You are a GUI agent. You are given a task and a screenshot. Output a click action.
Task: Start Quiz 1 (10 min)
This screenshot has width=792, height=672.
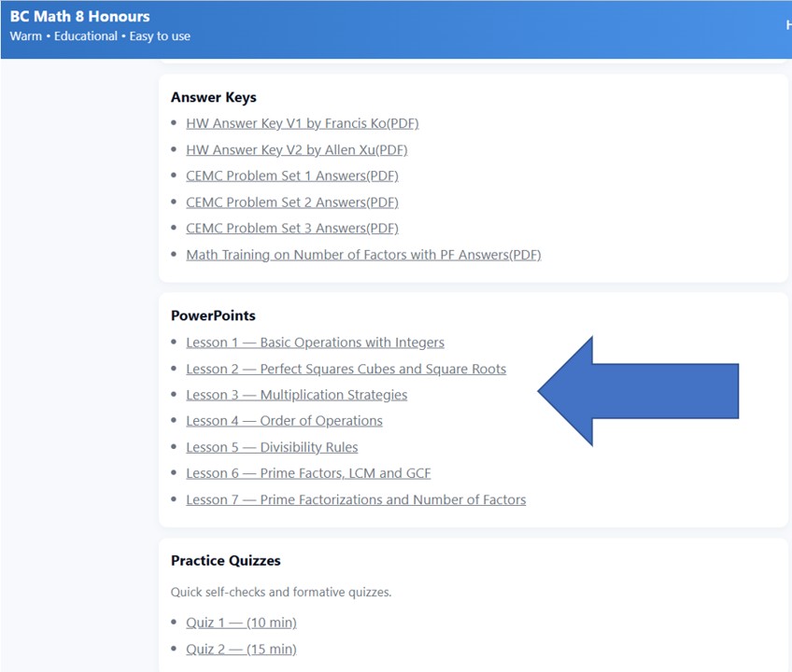pos(241,623)
